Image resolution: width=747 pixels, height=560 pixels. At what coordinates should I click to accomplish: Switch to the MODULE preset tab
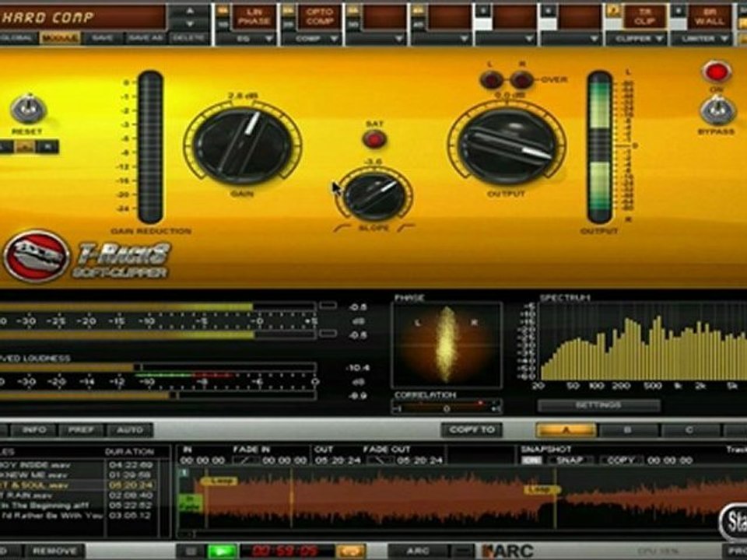click(60, 38)
